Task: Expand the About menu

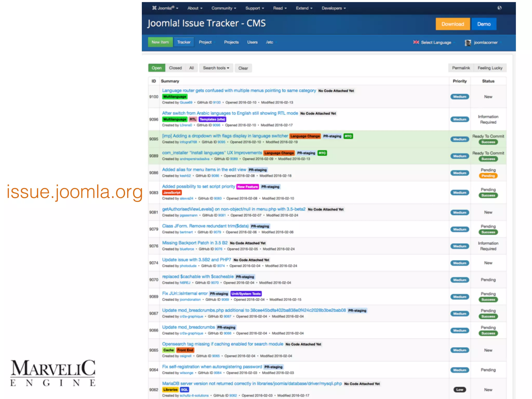Action: click(195, 8)
